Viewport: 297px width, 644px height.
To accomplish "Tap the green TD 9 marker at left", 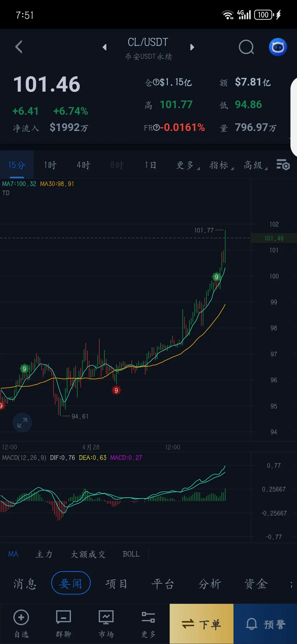I will (x=24, y=369).
